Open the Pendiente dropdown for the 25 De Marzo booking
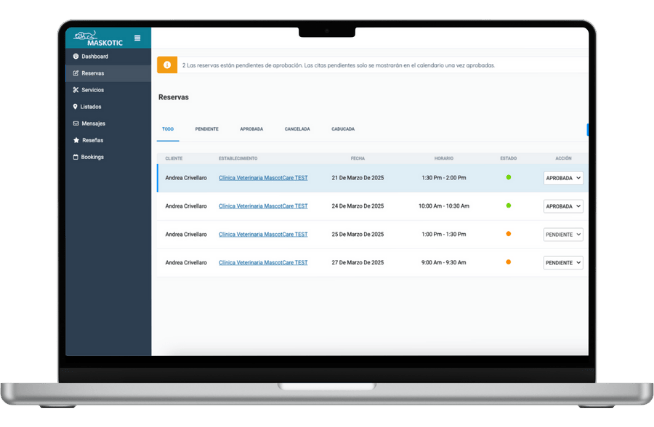654x427 pixels. click(563, 234)
